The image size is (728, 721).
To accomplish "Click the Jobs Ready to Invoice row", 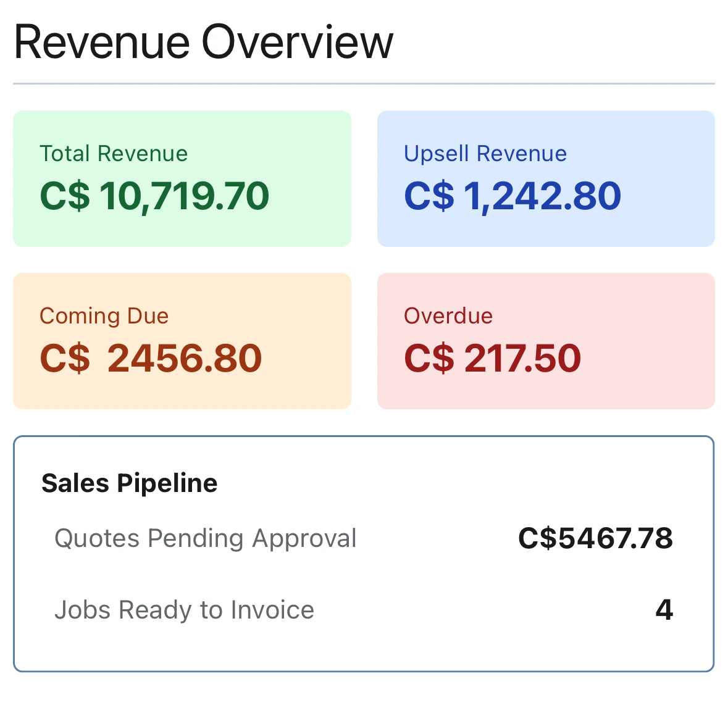I will [364, 610].
